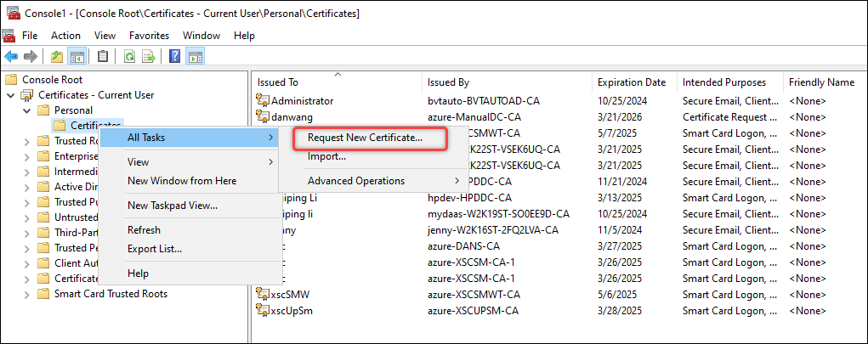Click the Issued By column header
868x344 pixels.
coord(448,82)
